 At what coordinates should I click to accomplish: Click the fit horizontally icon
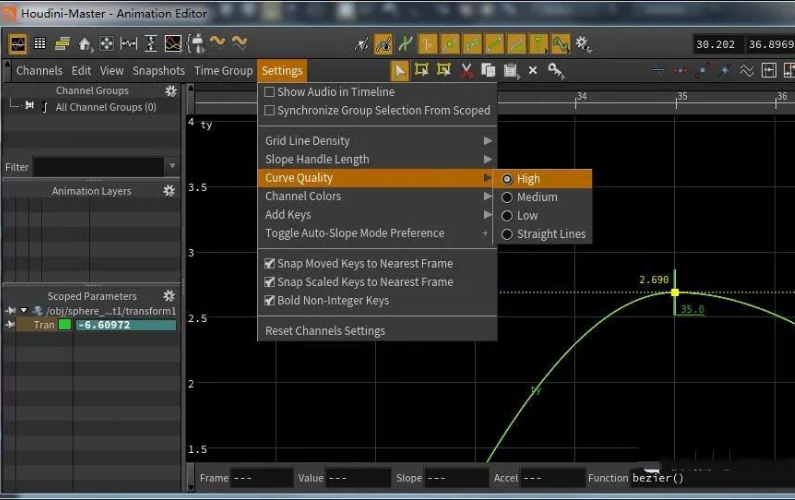(129, 44)
